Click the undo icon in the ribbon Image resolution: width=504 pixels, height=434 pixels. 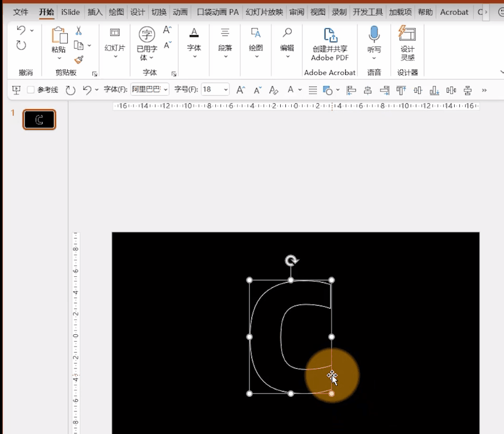point(21,30)
